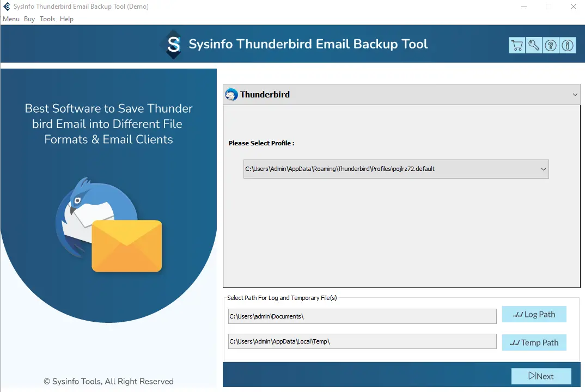Click the Thunderbird envelope illustration
Screen dimensions: 585x392
pyautogui.click(x=109, y=225)
